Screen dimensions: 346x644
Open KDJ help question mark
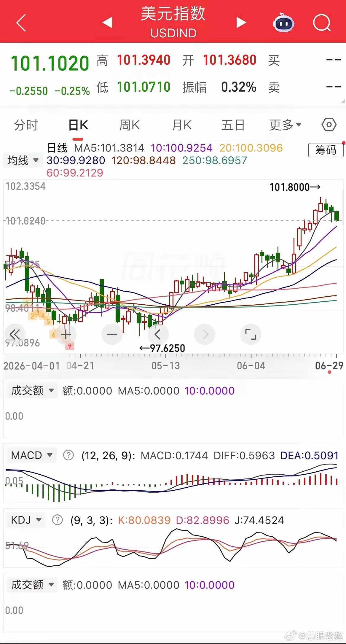coord(58,520)
